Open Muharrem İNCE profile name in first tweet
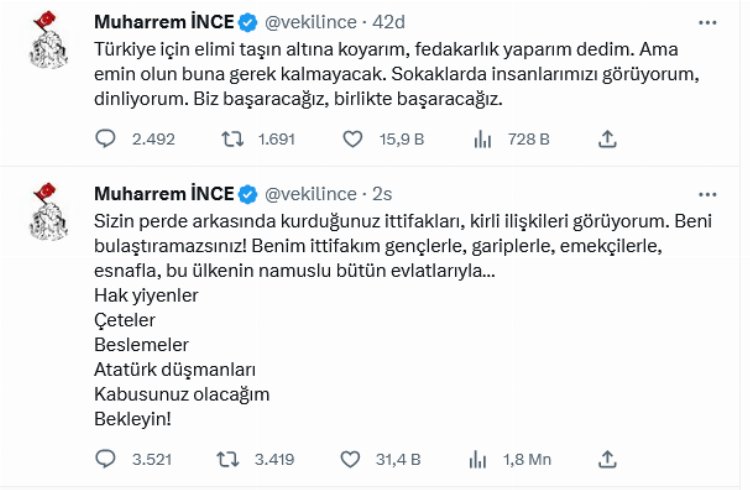The height and width of the screenshot is (490, 750). pyautogui.click(x=163, y=22)
